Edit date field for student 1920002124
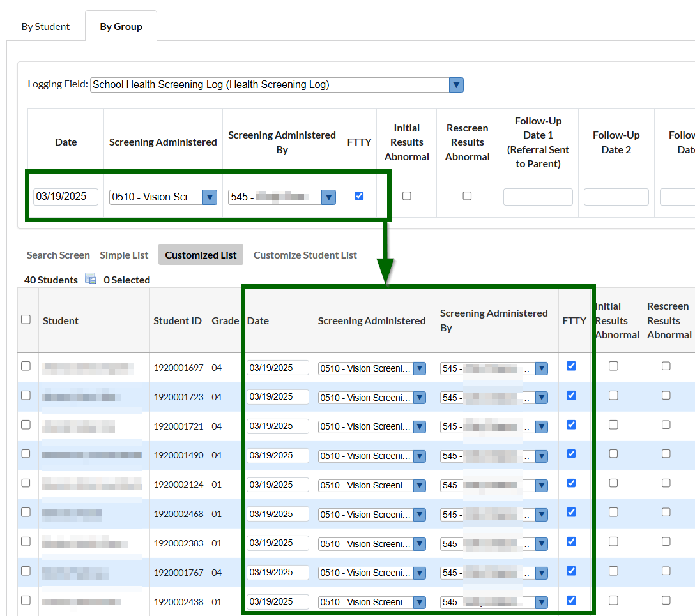The image size is (695, 616). tap(277, 485)
